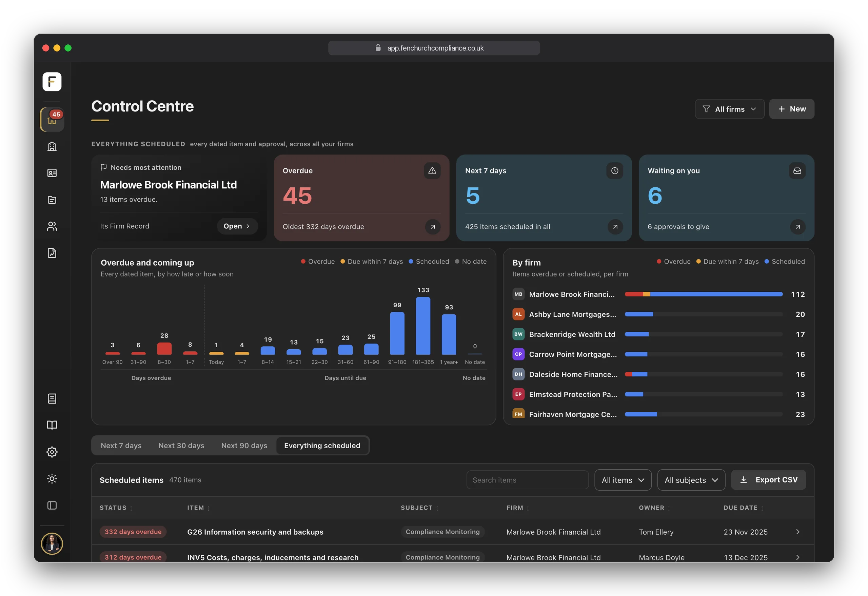Toggle the Overdue legend in coming up chart
The image size is (868, 596).
318,261
